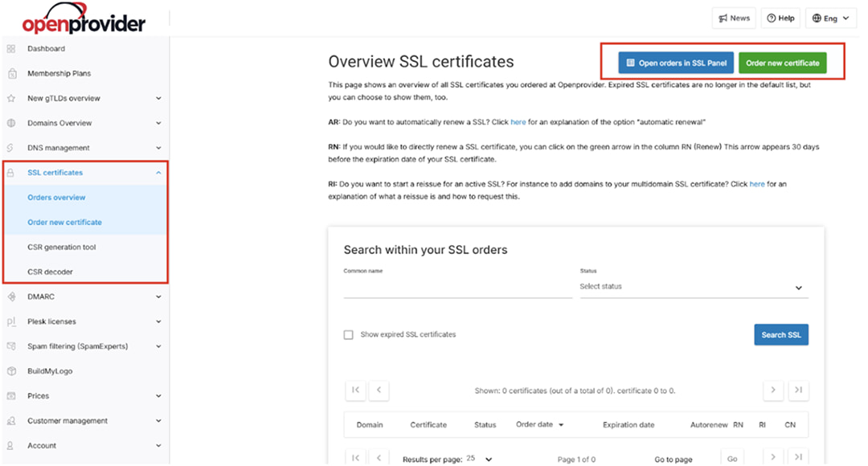
Task: Click the Search SSL button
Action: 781,335
